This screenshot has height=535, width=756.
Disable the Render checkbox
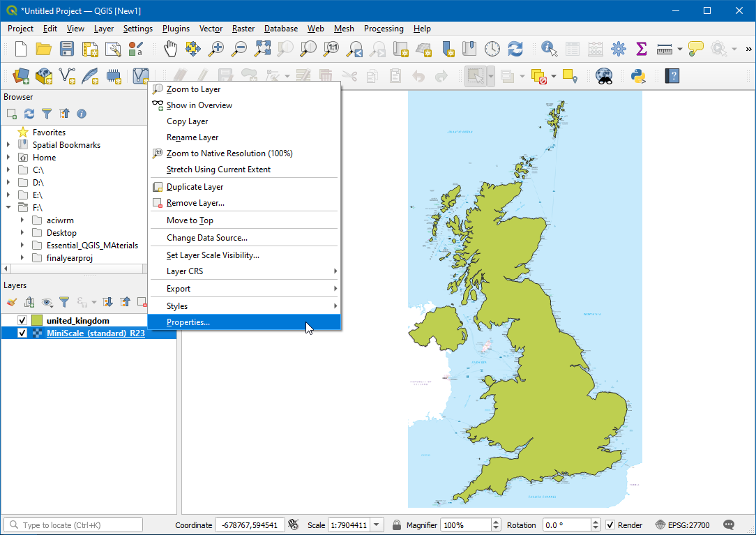click(x=610, y=525)
